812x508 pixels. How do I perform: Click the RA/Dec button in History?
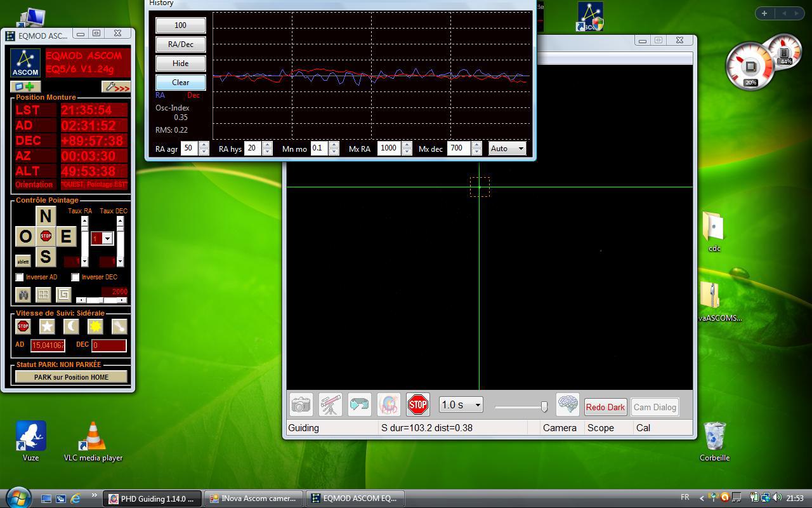181,44
